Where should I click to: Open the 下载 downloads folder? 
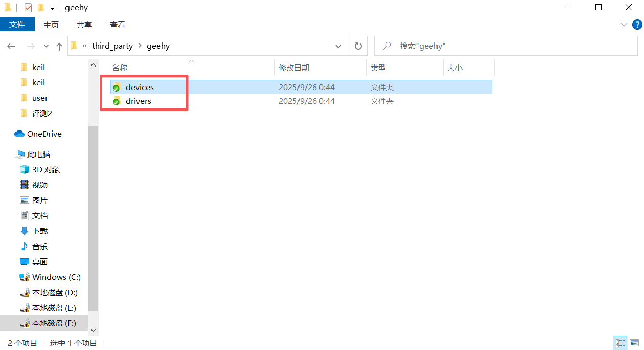[40, 231]
